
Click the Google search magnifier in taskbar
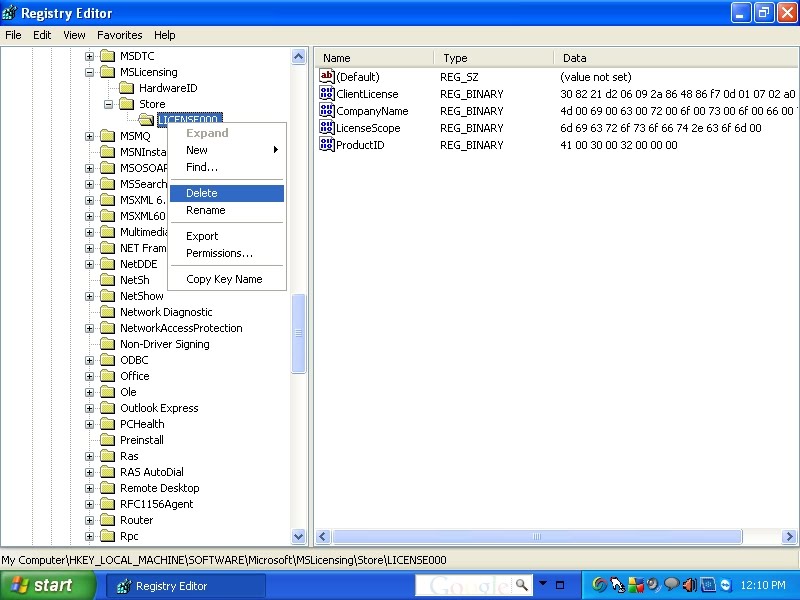point(521,585)
